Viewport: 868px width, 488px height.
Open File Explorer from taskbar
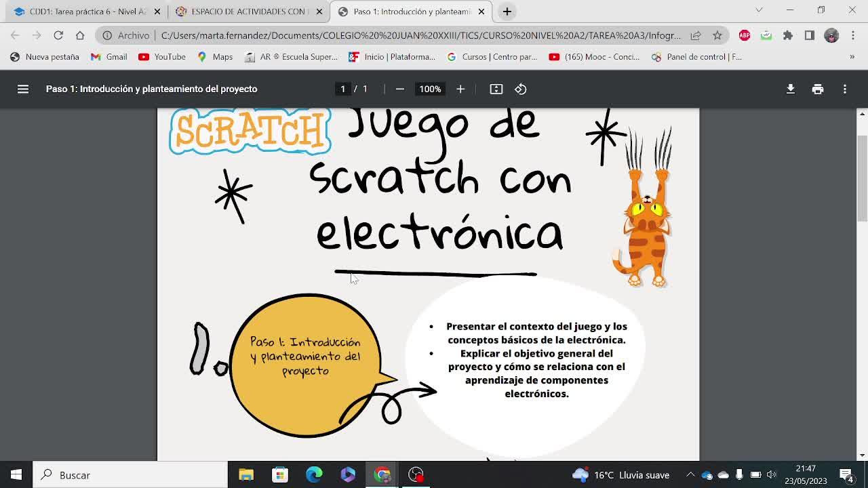(x=246, y=474)
